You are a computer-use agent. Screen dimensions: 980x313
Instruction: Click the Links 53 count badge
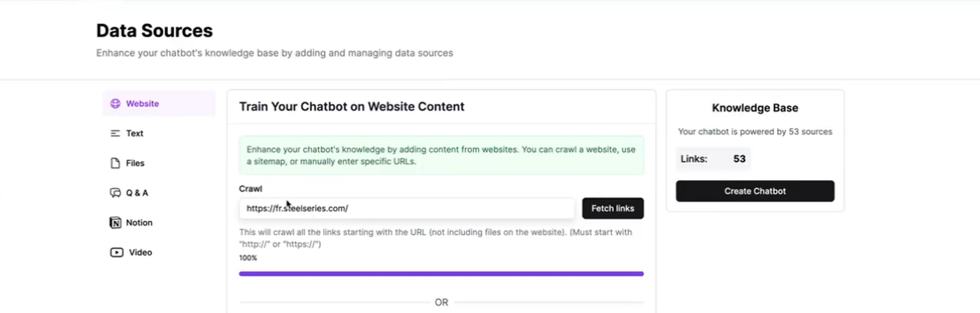tap(714, 159)
